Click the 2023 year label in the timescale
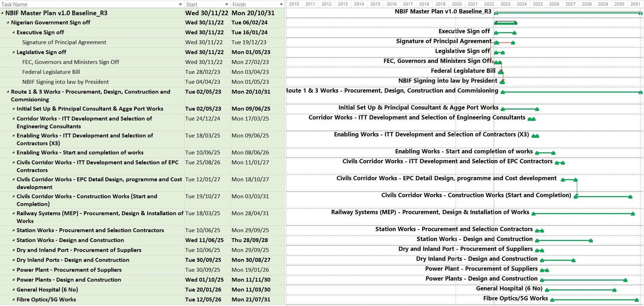The image size is (644, 306). click(505, 4)
